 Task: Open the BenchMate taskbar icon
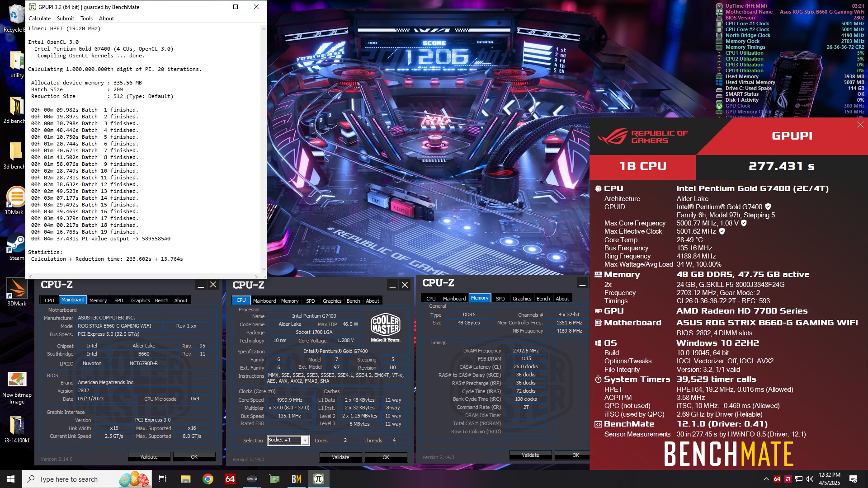click(x=297, y=479)
